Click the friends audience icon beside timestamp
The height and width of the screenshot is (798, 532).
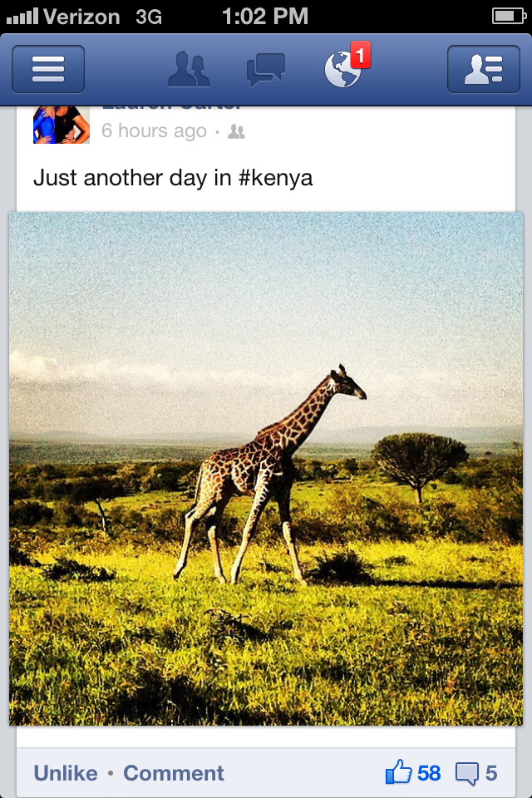pos(236,131)
